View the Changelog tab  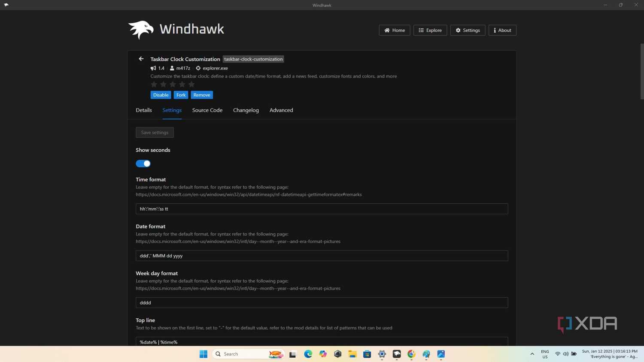[246, 110]
